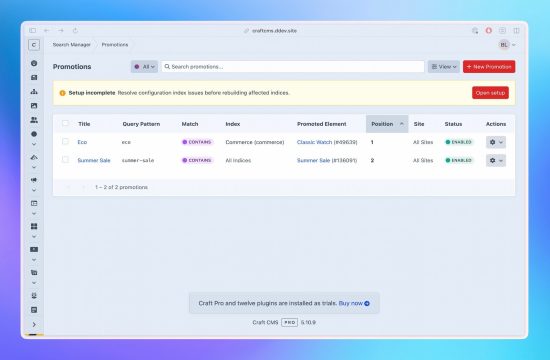Open the Summer Sale promotion title link
The width and height of the screenshot is (550, 360).
click(x=94, y=160)
